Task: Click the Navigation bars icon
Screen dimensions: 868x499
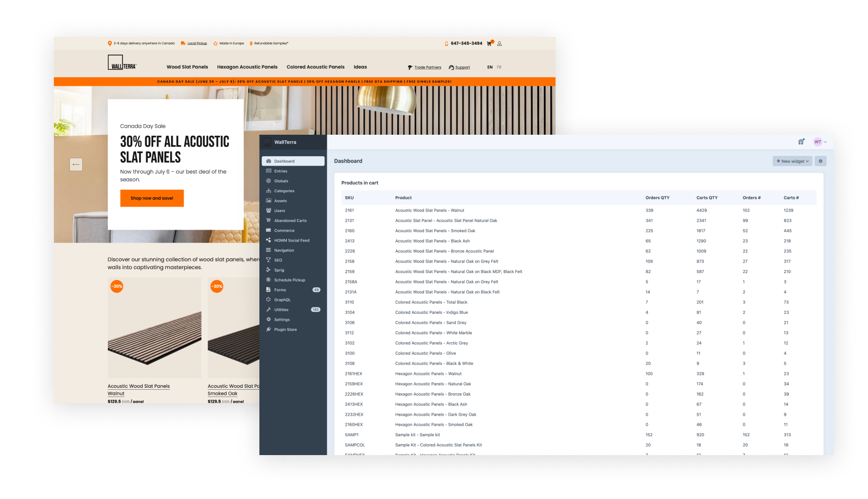Action: 268,250
